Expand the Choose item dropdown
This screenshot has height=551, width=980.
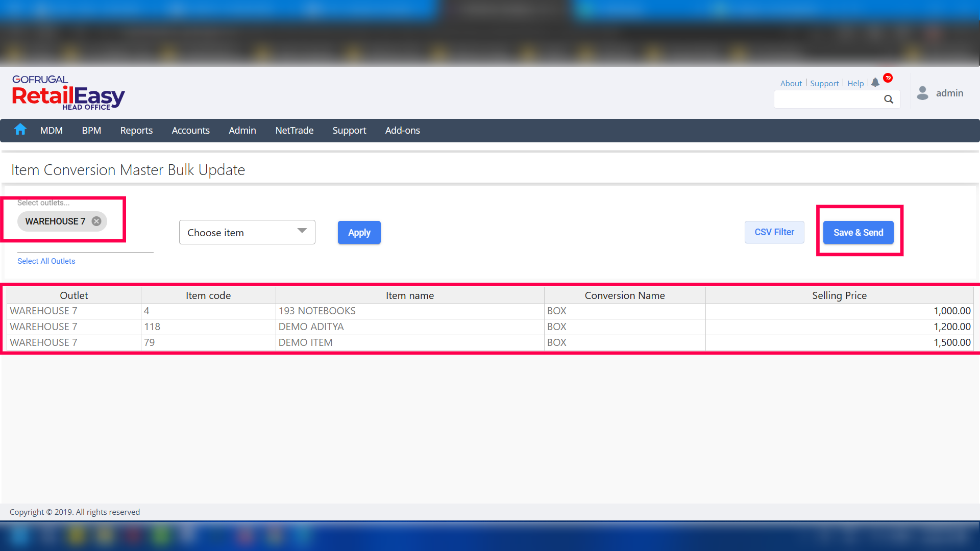point(247,233)
